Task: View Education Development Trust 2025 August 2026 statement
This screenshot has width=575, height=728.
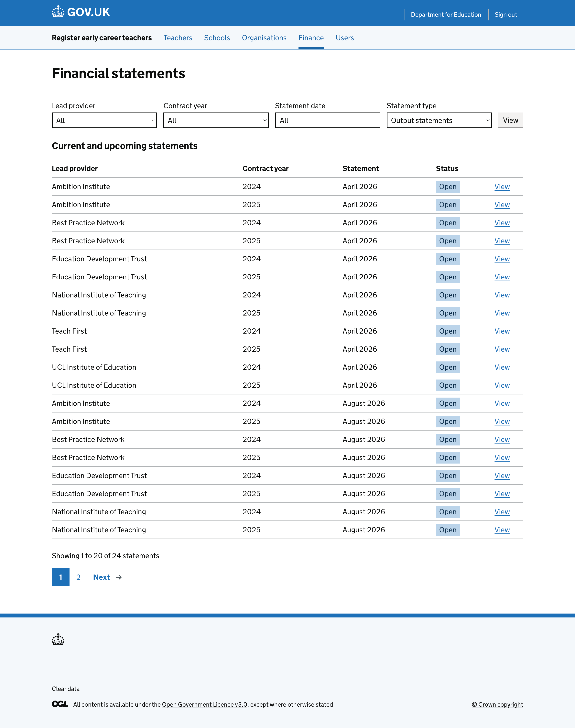Action: pyautogui.click(x=502, y=494)
